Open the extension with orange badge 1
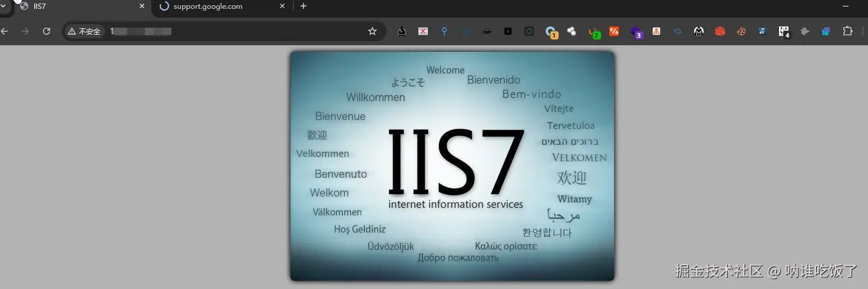 (551, 32)
